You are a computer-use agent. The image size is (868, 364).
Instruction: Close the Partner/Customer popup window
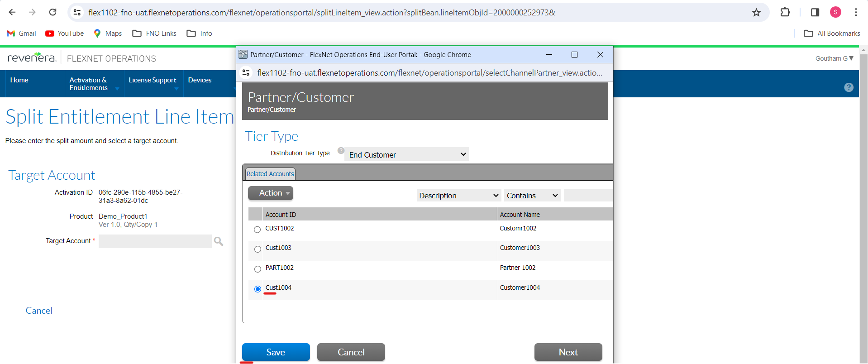(600, 54)
